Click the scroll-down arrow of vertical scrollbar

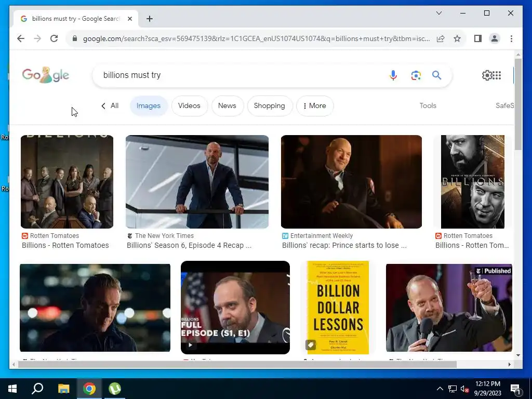[518, 355]
